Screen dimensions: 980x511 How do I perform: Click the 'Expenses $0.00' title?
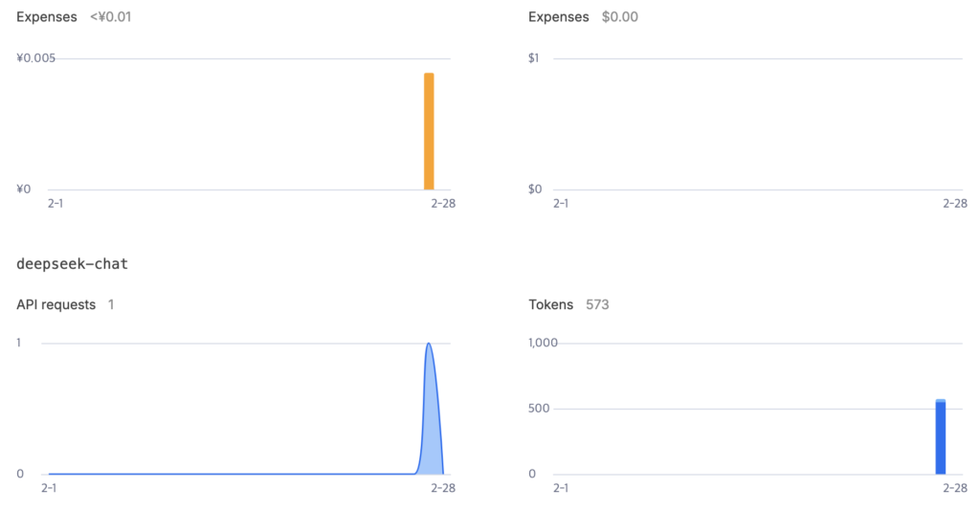[x=583, y=17]
